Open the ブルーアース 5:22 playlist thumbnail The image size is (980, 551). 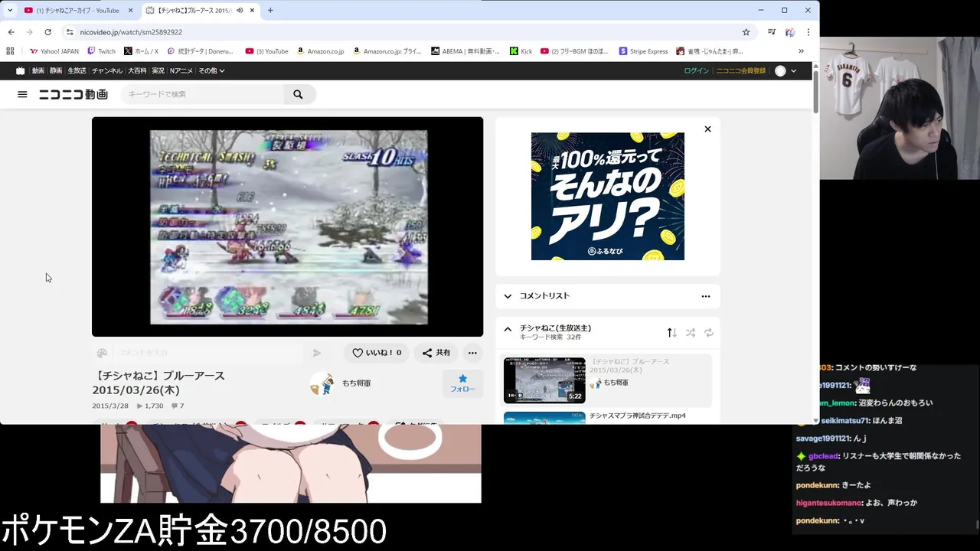point(544,380)
